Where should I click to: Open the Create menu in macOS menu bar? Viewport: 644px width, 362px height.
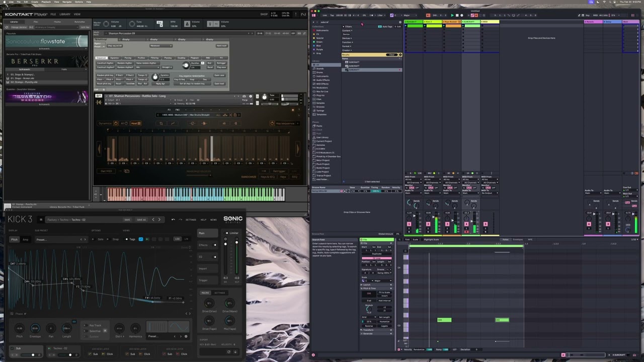(x=35, y=2)
